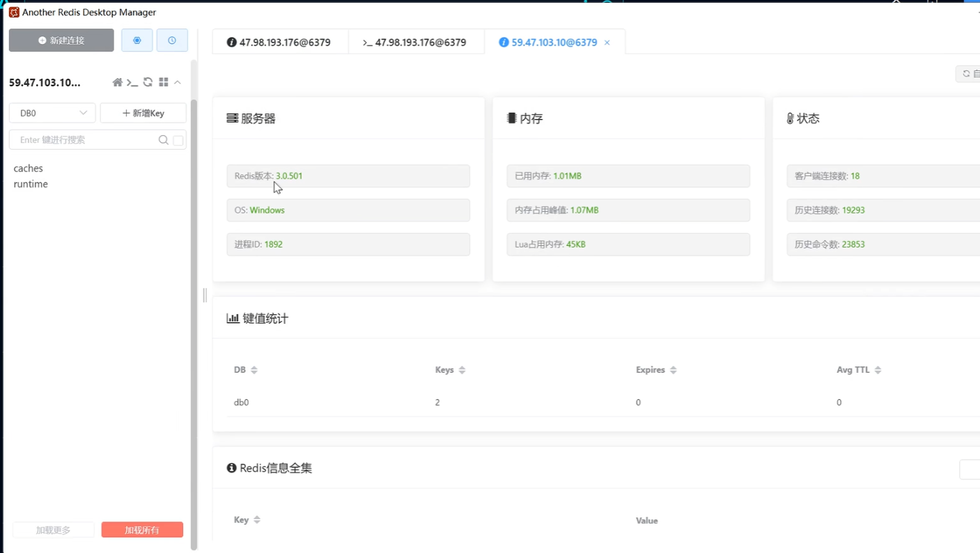Close the 59.47.103.10@6379 tab
The height and width of the screenshot is (553, 980).
coord(607,42)
